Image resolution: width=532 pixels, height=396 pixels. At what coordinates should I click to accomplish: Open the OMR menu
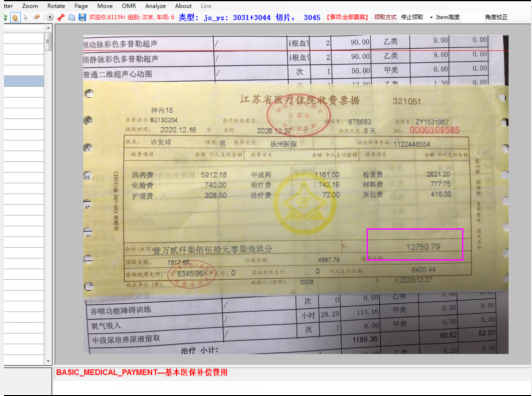129,6
